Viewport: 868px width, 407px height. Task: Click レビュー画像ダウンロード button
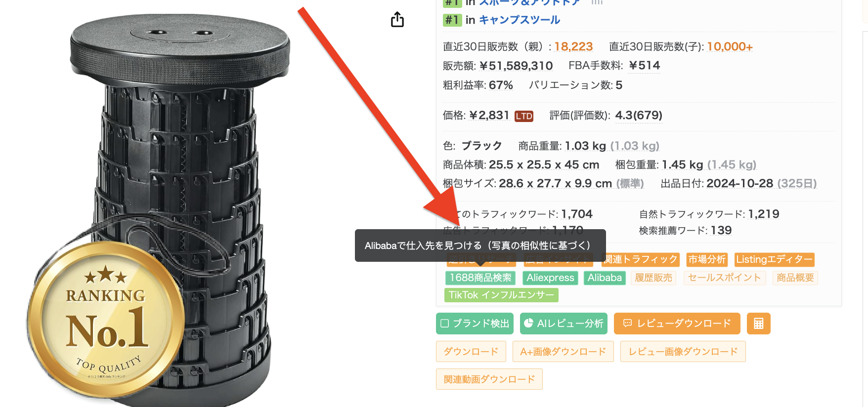coord(683,352)
